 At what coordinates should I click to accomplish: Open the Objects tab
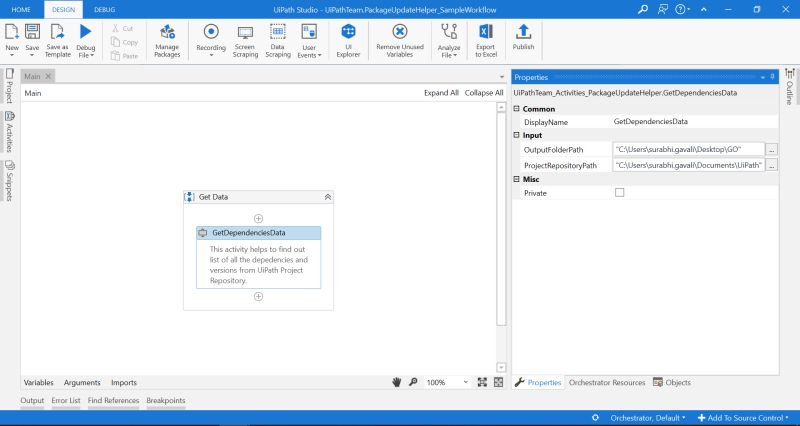[x=672, y=382]
